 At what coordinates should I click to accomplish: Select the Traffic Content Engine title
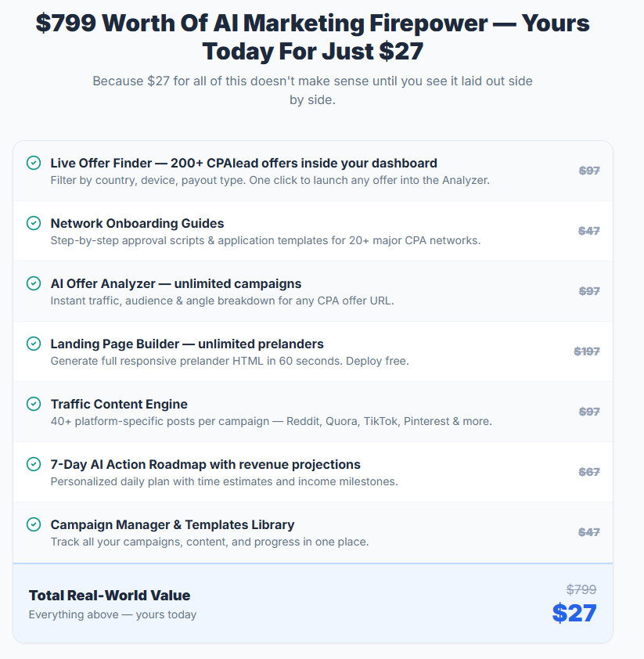pos(119,404)
